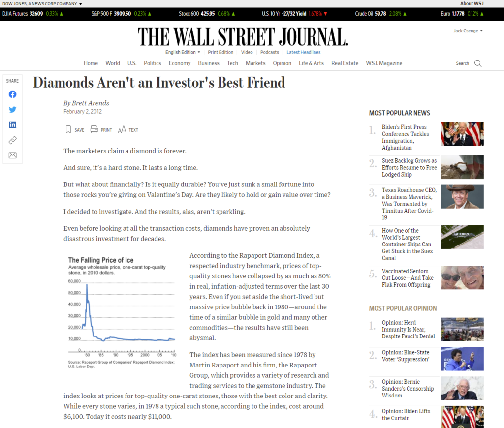Viewport: 504px width, 428px height.
Task: View Latest Headlines
Action: click(303, 52)
